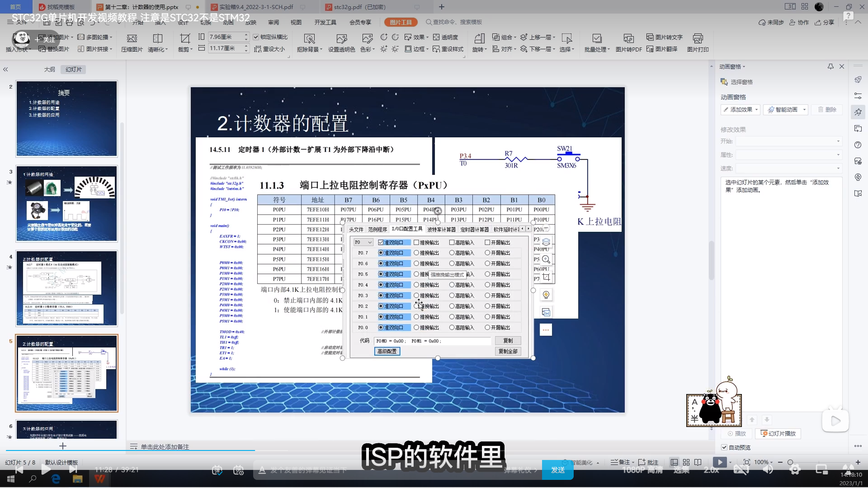Click the Crop (裁剪) tool icon
Viewport: 868px width, 488px height.
click(185, 38)
